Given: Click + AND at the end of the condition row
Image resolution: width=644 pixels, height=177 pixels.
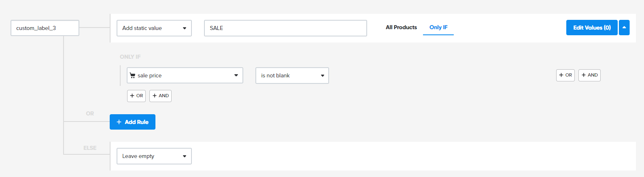Looking at the screenshot, I should point(589,75).
